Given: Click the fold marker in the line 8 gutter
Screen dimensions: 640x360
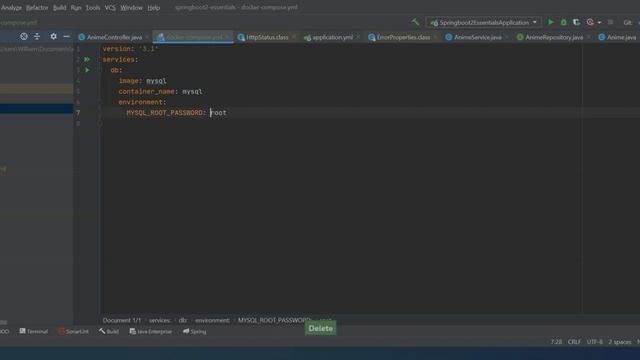Looking at the screenshot, I should coord(100,123).
